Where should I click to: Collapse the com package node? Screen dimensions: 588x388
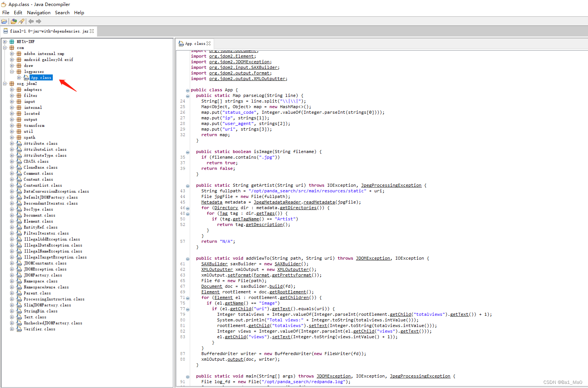5,48
